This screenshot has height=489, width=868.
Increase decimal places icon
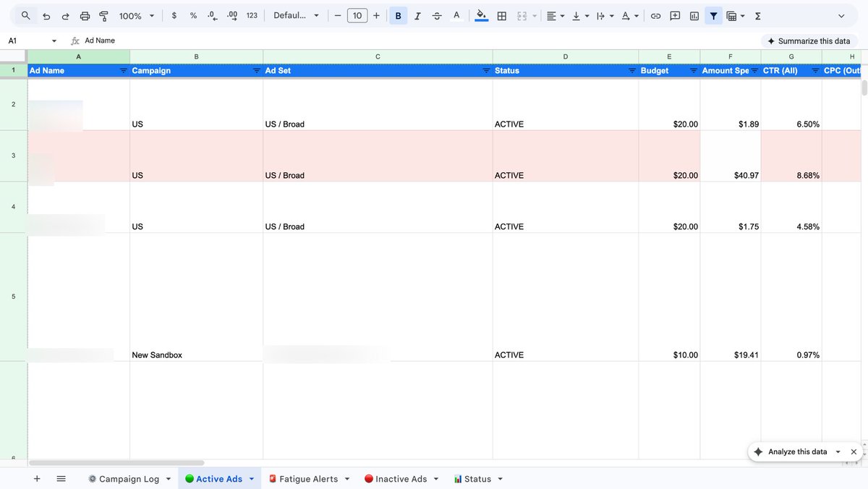point(231,15)
